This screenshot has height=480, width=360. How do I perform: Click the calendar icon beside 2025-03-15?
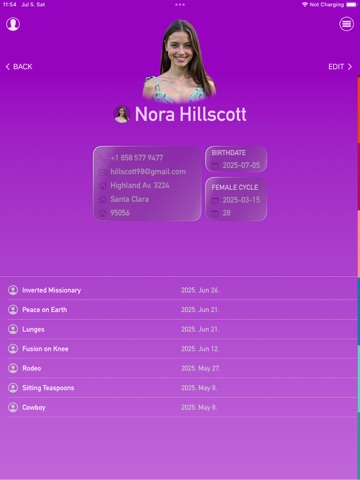[x=215, y=200]
